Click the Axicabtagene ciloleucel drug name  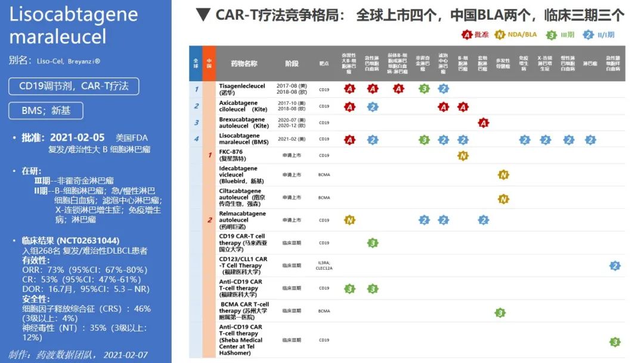(x=243, y=106)
